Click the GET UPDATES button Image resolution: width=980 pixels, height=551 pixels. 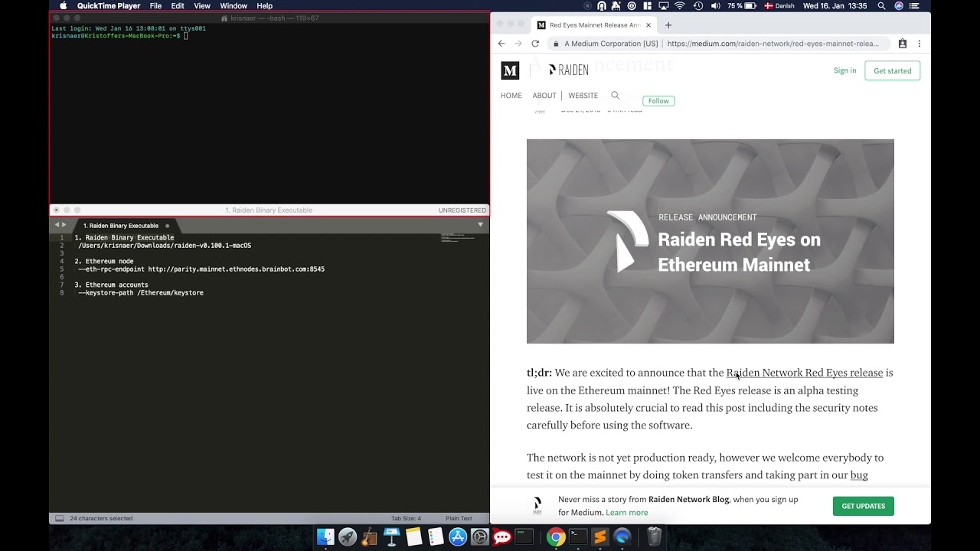click(863, 506)
